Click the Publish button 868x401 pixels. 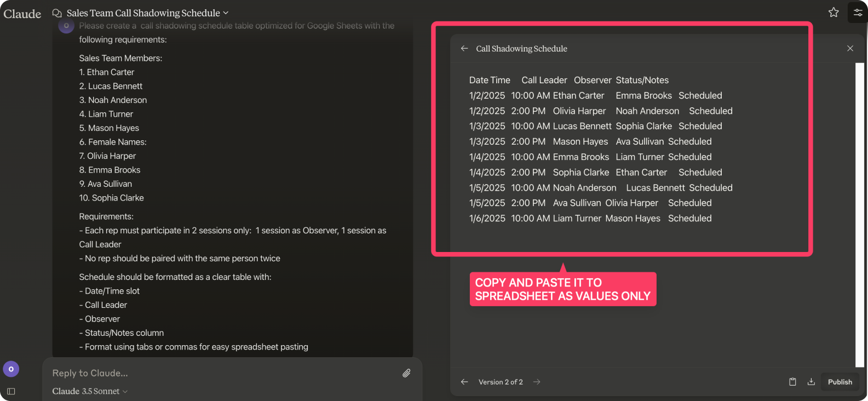(840, 382)
